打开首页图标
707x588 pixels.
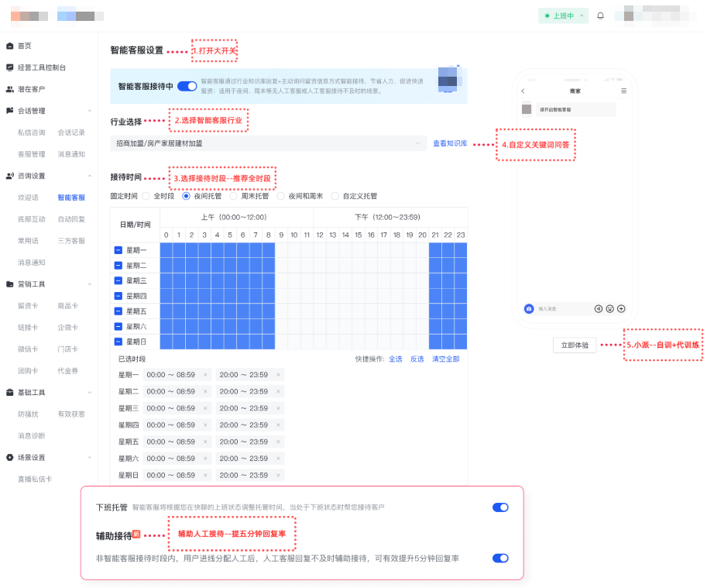click(x=9, y=46)
